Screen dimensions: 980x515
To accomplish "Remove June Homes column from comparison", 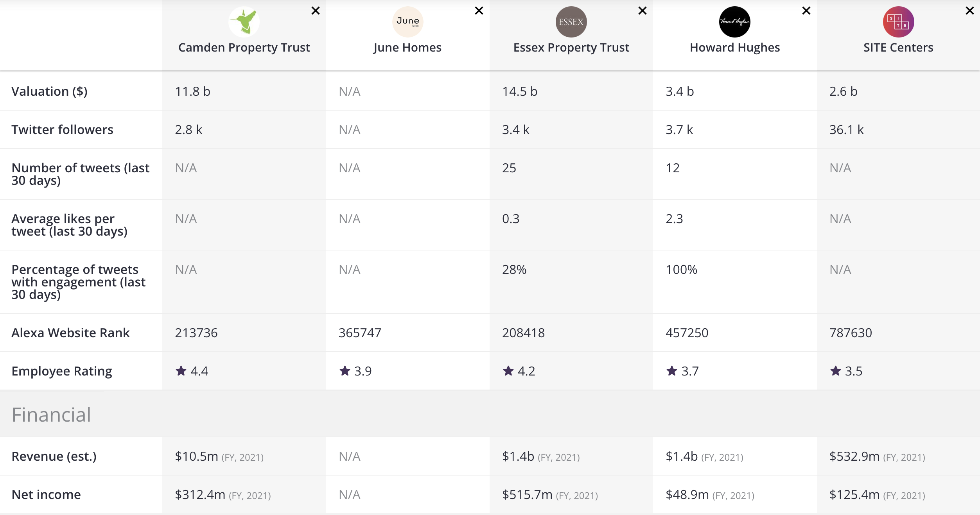I will coord(479,11).
